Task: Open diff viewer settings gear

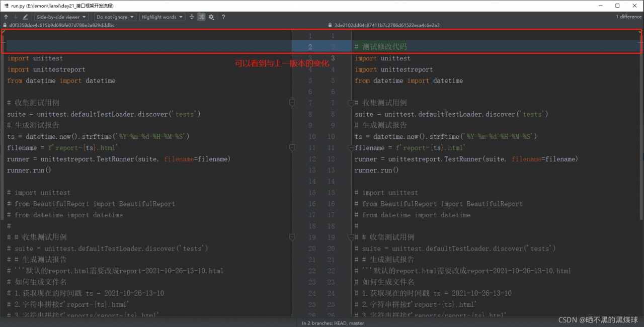Action: pyautogui.click(x=211, y=17)
